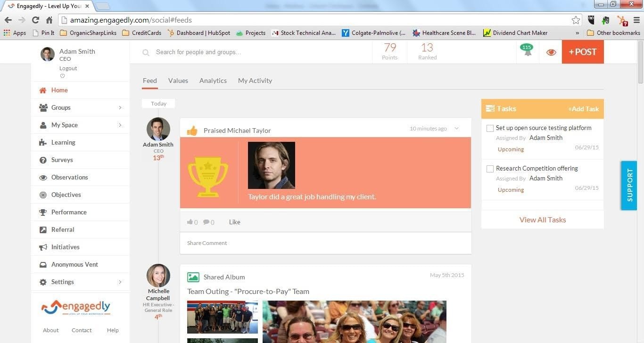
Task: Click the notification bell with 115 badge
Action: pos(527,50)
